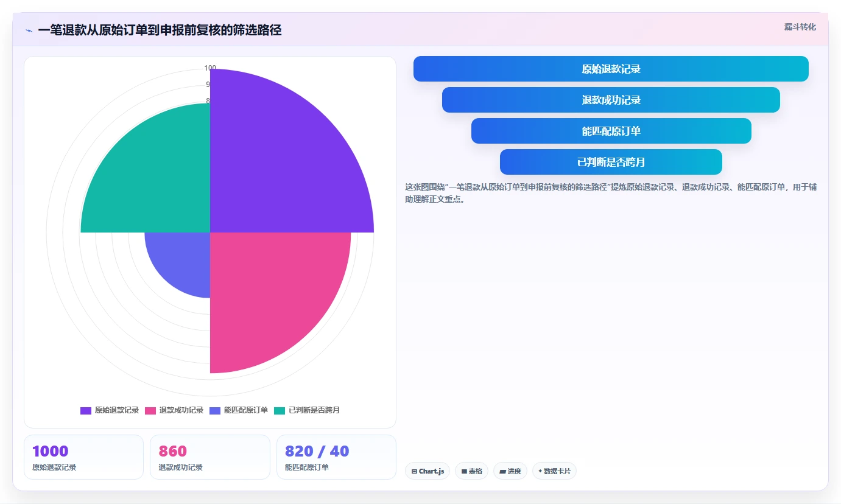Toggle the 已判断是否跨月 legend item
The image size is (841, 504).
(x=307, y=410)
